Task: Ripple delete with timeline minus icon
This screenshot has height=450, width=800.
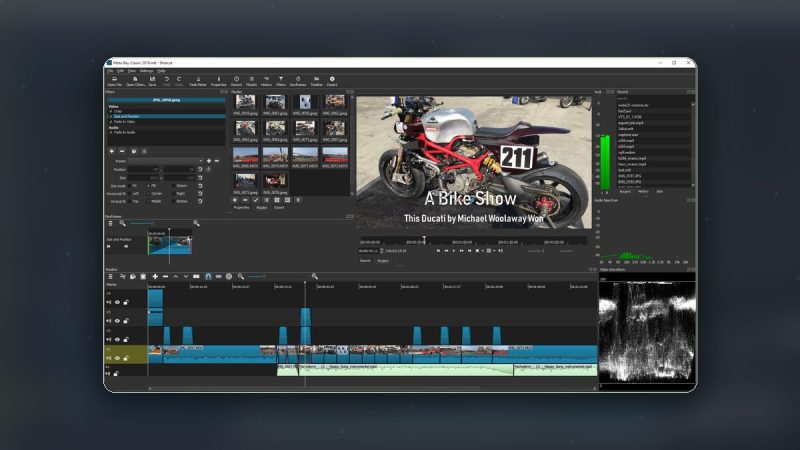Action: pyautogui.click(x=165, y=276)
